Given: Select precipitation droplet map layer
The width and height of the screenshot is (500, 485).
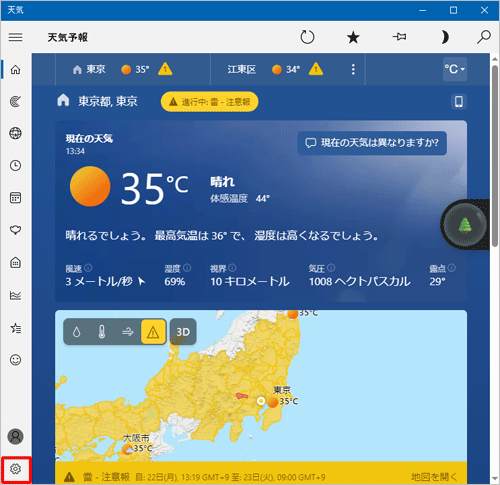Looking at the screenshot, I should tap(77, 332).
